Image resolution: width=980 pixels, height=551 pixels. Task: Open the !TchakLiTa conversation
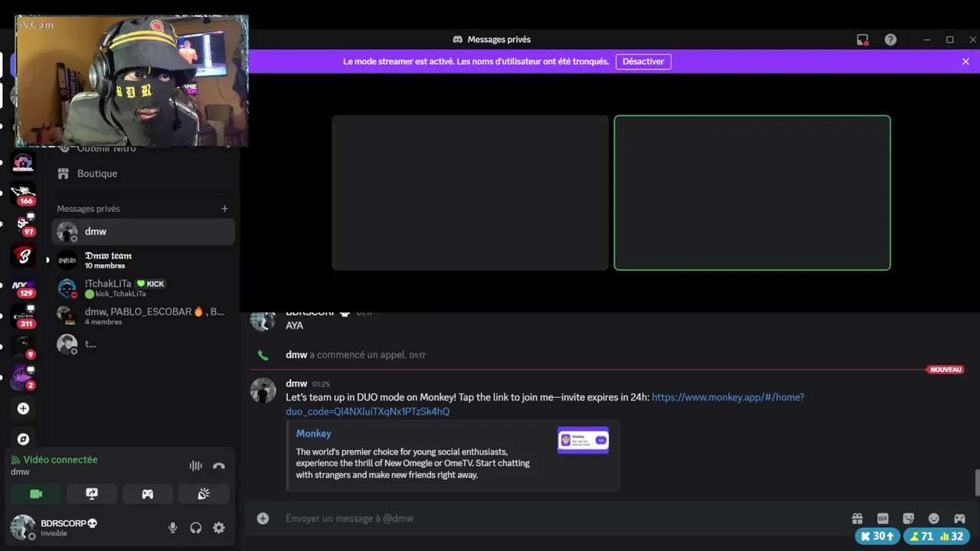(143, 288)
